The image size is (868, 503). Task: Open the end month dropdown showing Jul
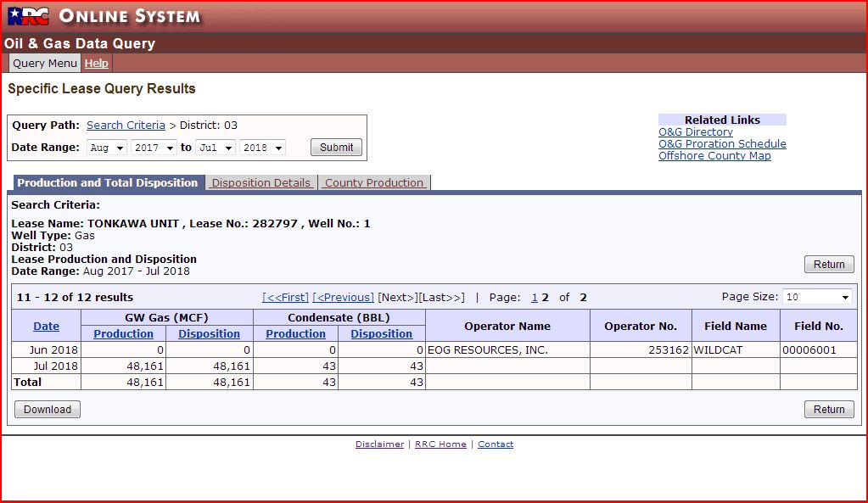[x=216, y=148]
